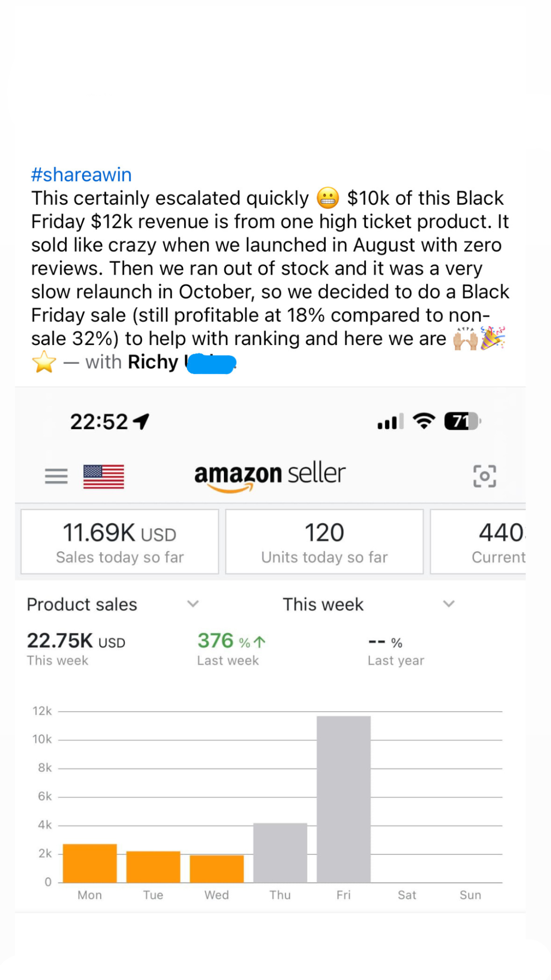Tap the location arrow beside the time
Image resolution: width=551 pixels, height=980 pixels.
[x=142, y=421]
